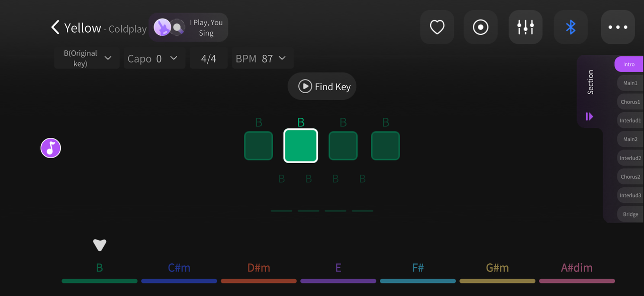Click the 4/4 time signature box
Screen dimensions: 644x296
(x=209, y=58)
